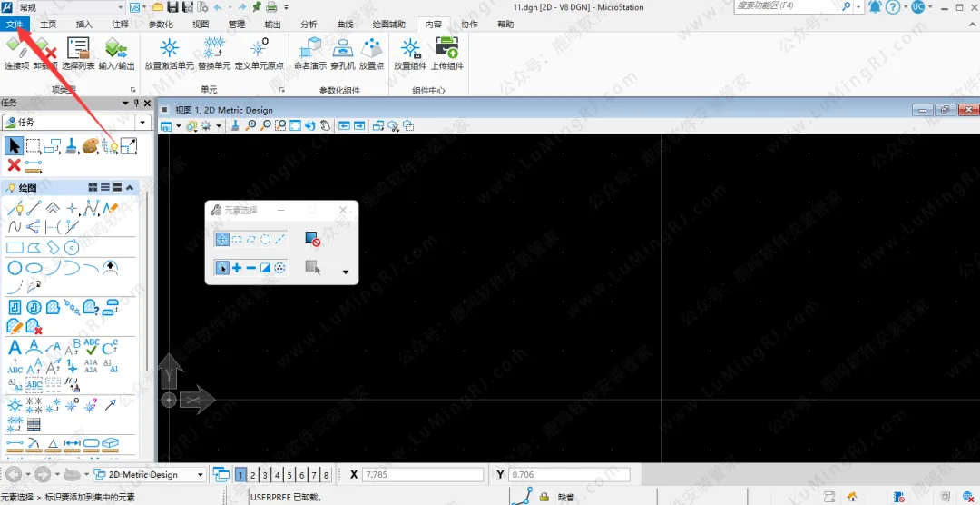This screenshot has width=980, height=505.
Task: Open the 文件 (File) menu tab
Action: click(x=15, y=25)
